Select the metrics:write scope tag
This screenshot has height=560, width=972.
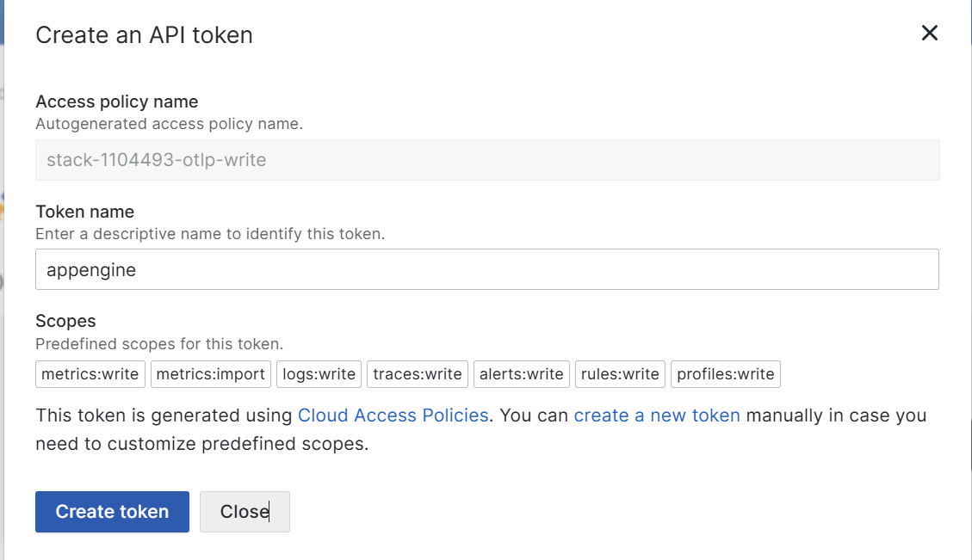click(x=90, y=373)
